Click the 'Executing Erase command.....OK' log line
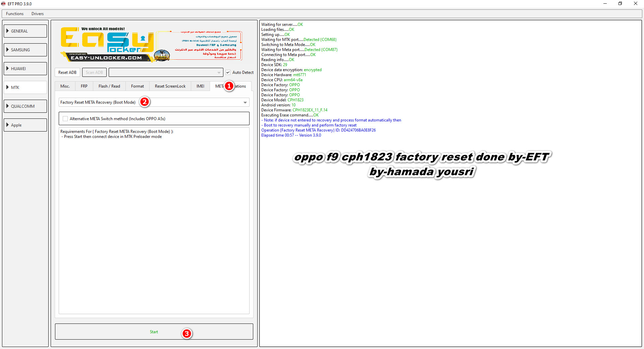This screenshot has height=349, width=644. (290, 115)
